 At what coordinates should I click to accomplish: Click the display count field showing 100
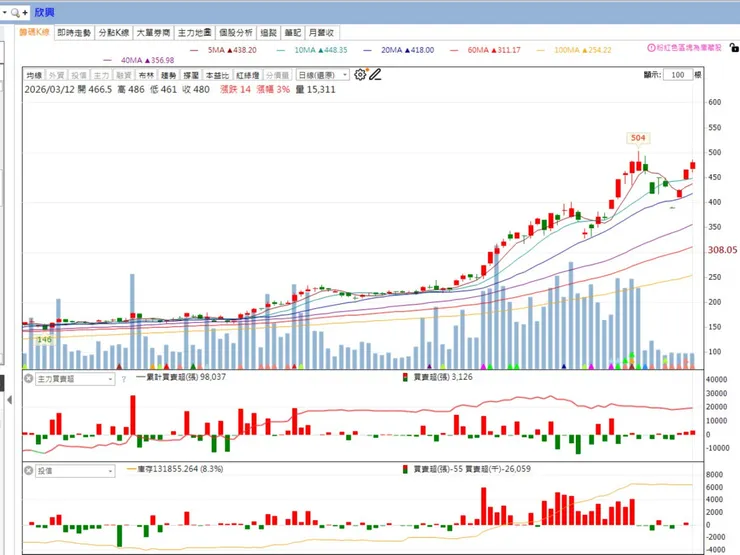678,75
